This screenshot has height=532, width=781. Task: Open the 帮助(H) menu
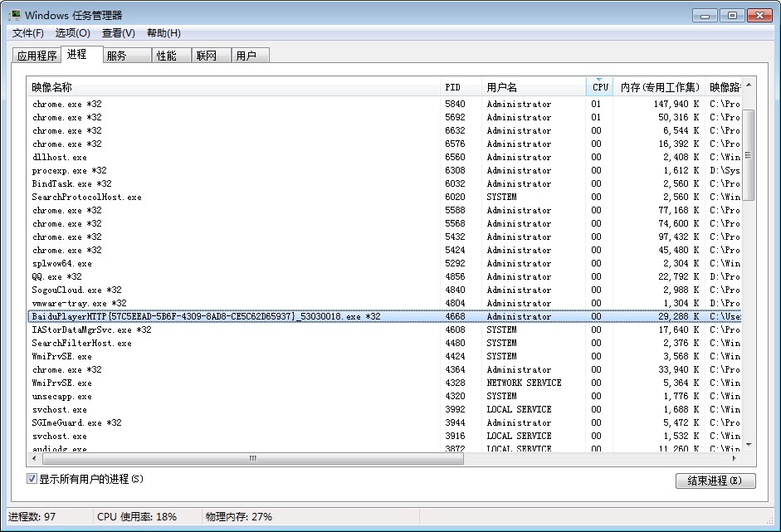pos(164,33)
